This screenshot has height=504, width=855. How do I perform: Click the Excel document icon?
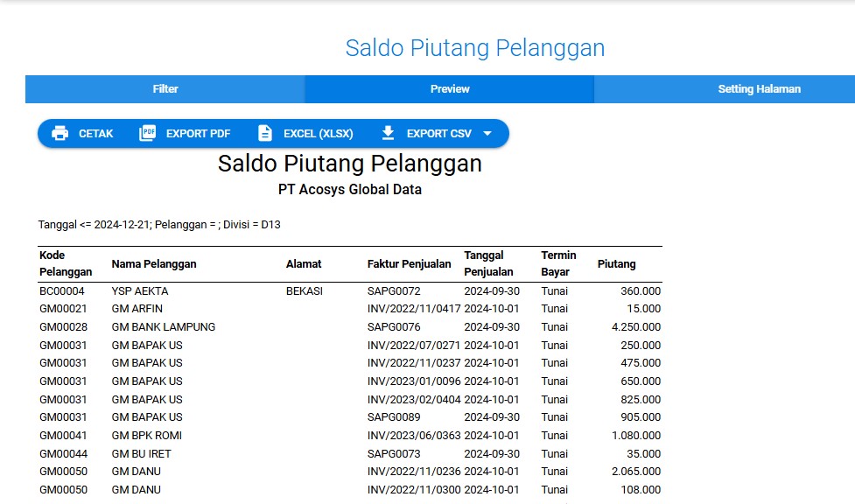[x=264, y=134]
